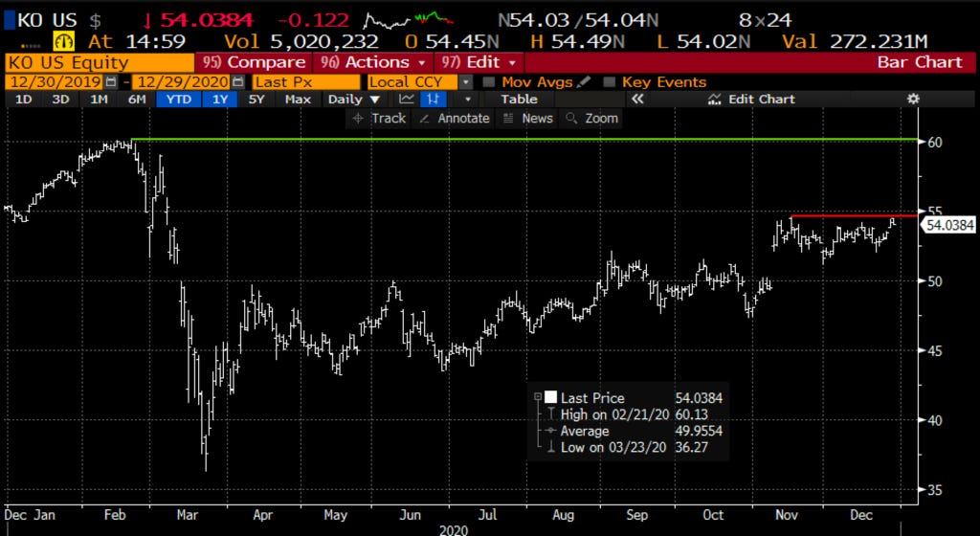Open the 97) Edit dropdown
Screen dimensions: 980x536
pos(479,62)
